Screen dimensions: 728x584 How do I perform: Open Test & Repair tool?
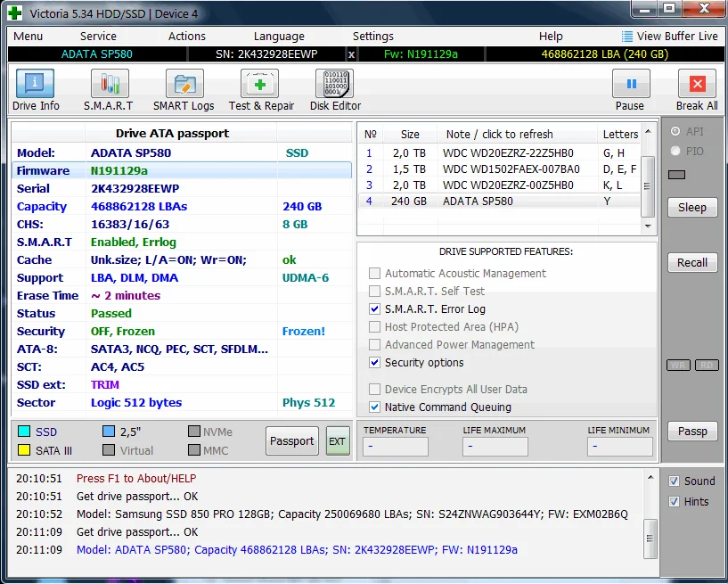[259, 84]
